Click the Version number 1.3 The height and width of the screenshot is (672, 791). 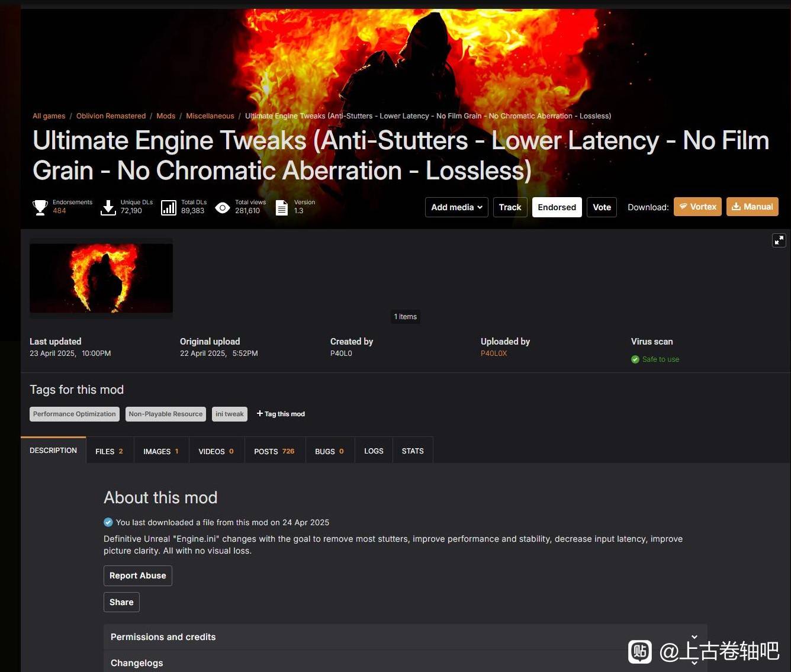298,211
